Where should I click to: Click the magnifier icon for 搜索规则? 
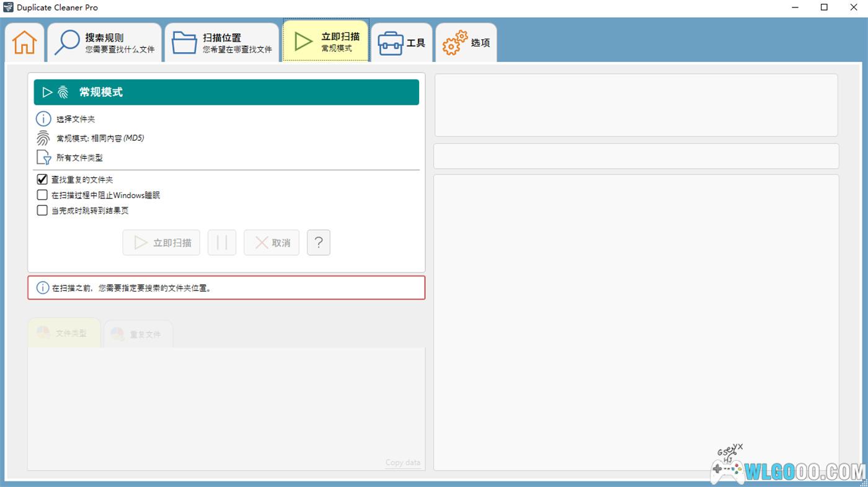(67, 43)
